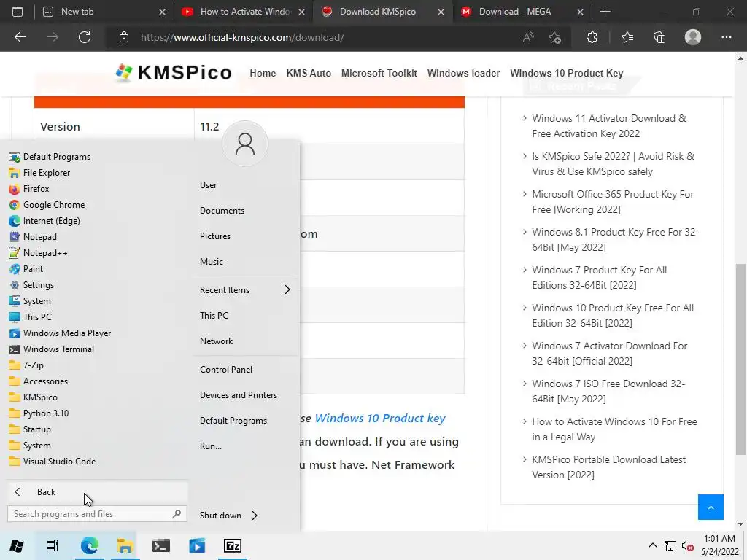Expand the Recent Items submenu arrow

[x=287, y=289]
